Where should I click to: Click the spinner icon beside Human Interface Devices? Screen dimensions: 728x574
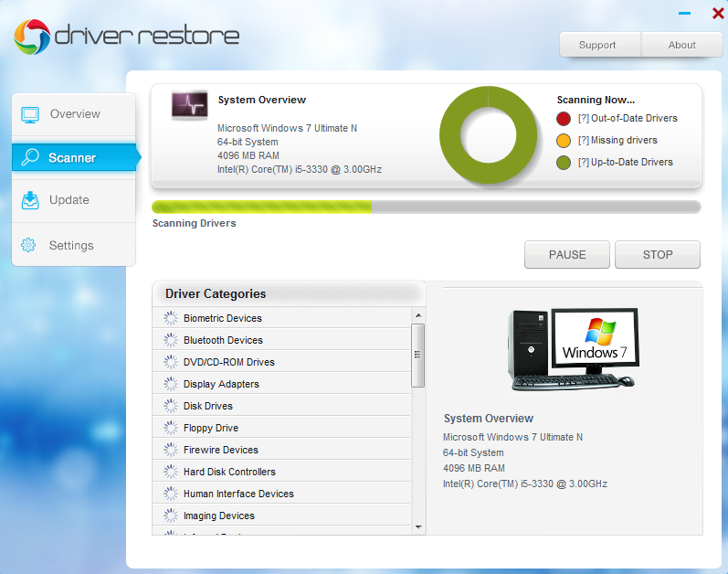[x=171, y=494]
